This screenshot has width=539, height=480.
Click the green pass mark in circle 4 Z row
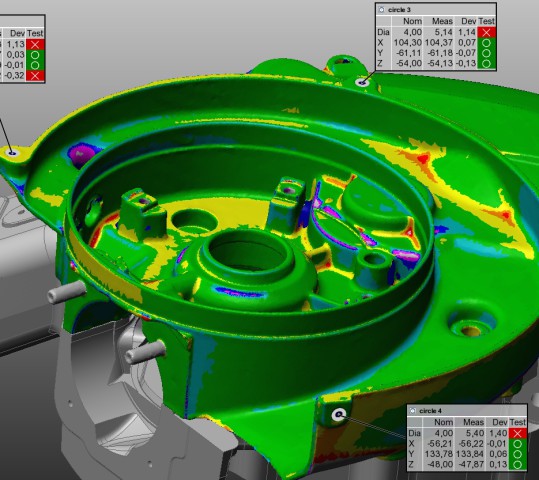tap(517, 465)
